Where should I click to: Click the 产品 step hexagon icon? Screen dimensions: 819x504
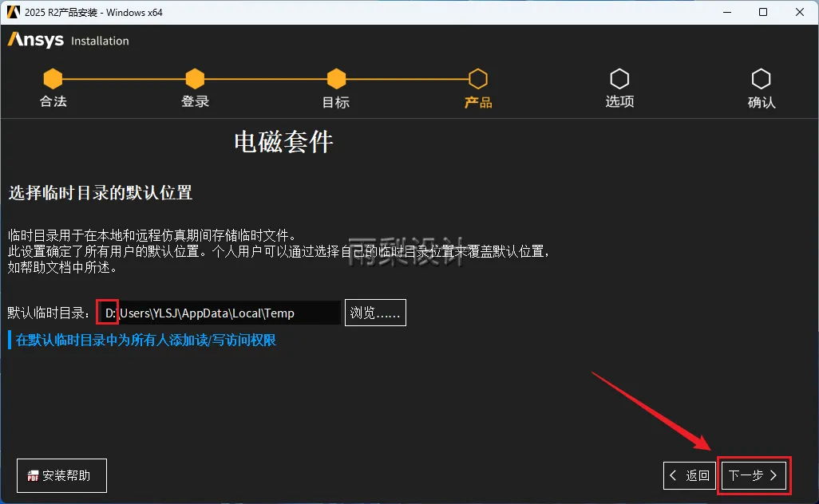478,79
